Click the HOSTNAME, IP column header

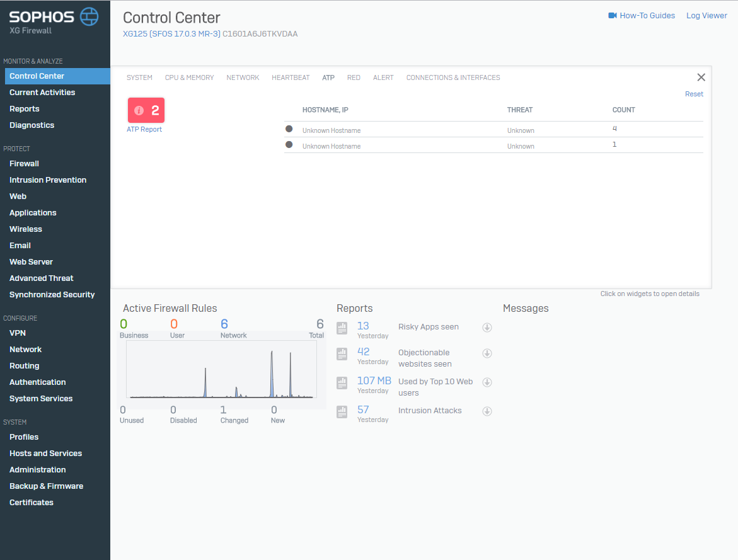(325, 110)
